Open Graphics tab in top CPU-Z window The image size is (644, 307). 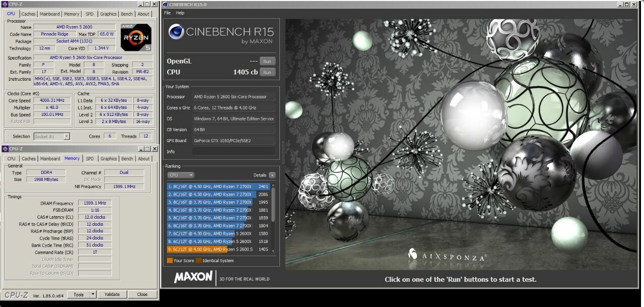(108, 14)
